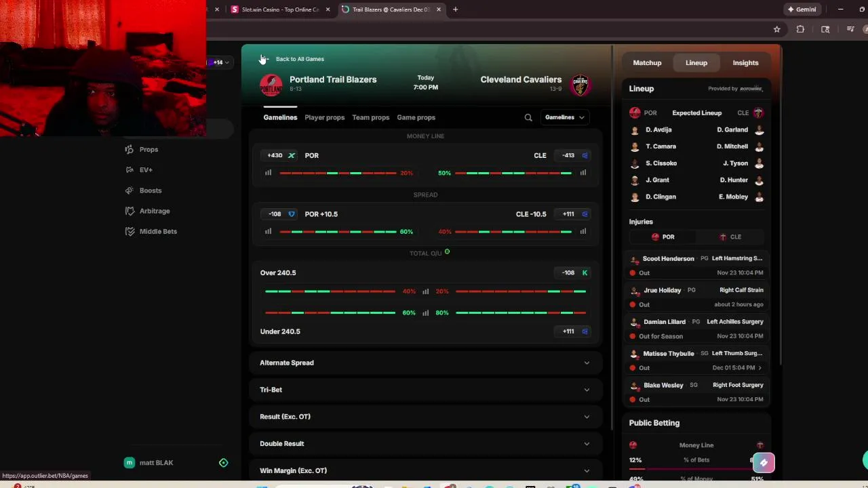Click the CLE -10.5 spread trend bar

513,231
